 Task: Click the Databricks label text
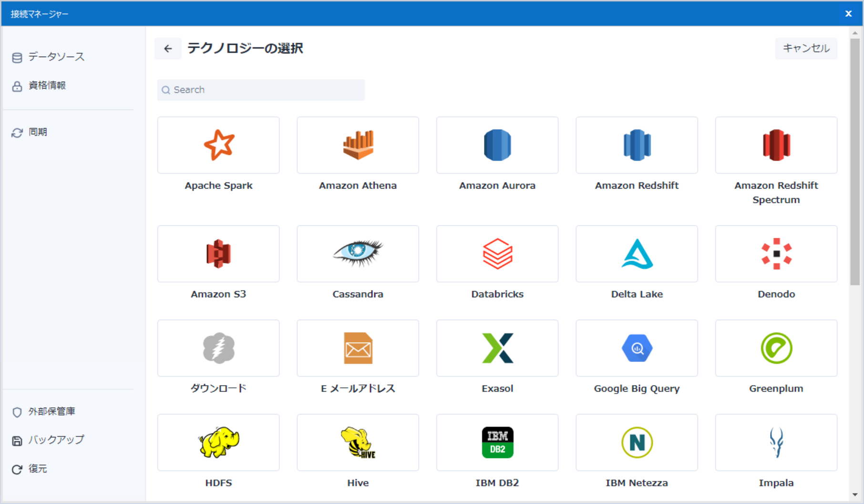pyautogui.click(x=497, y=294)
